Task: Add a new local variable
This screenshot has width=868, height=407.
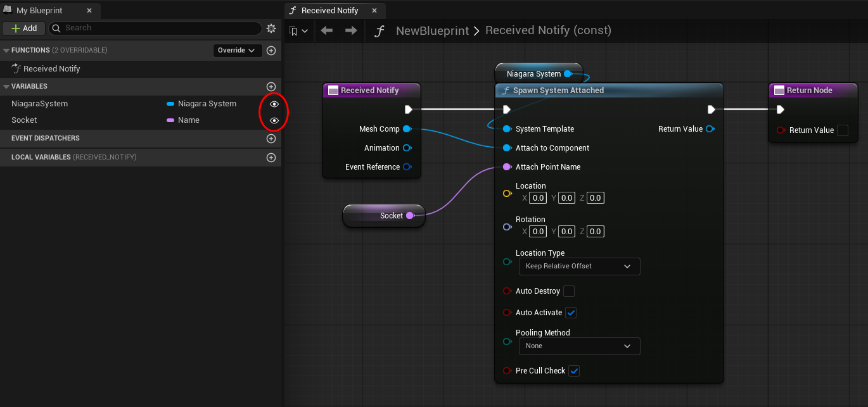Action: coord(271,158)
